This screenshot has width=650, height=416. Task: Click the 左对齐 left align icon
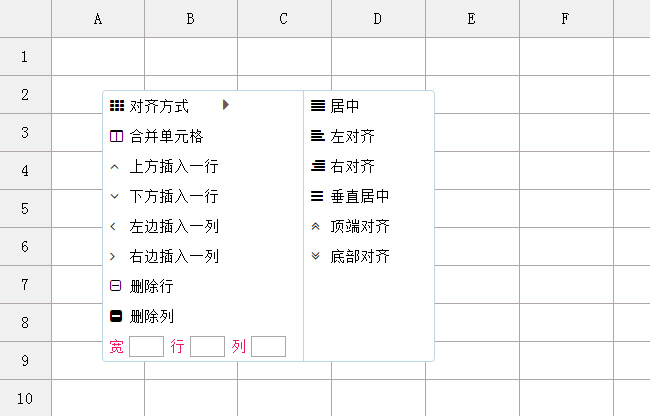tap(317, 136)
